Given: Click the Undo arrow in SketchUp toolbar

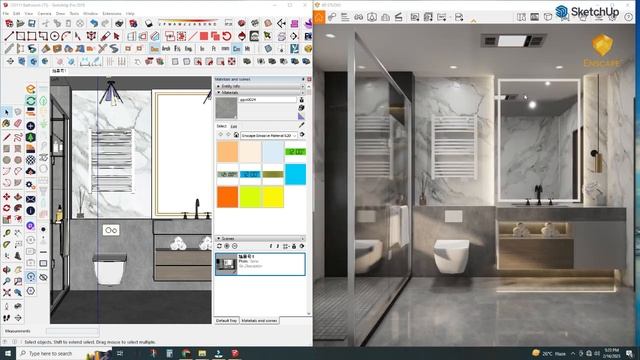Looking at the screenshot, I should pyautogui.click(x=94, y=23).
